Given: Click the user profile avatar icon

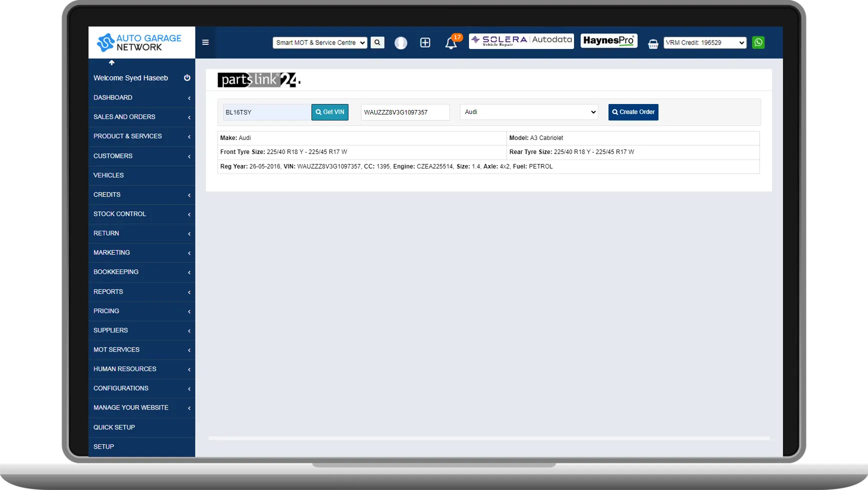Looking at the screenshot, I should click(400, 43).
